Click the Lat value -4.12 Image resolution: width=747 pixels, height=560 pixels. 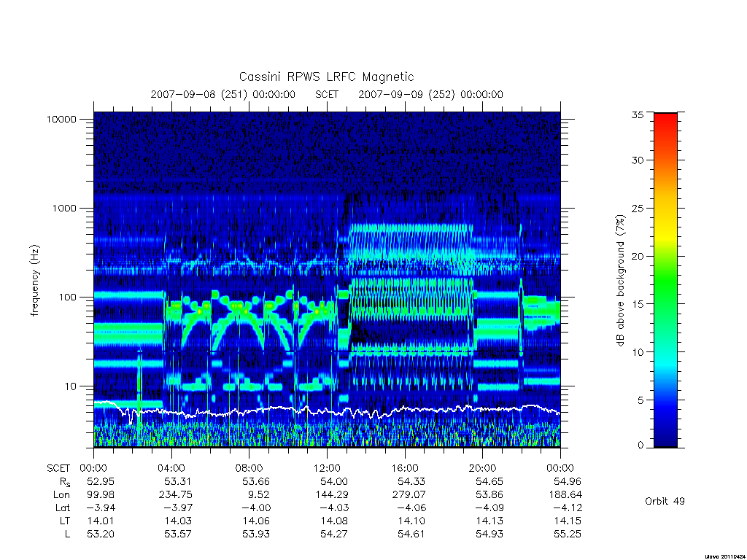click(566, 507)
